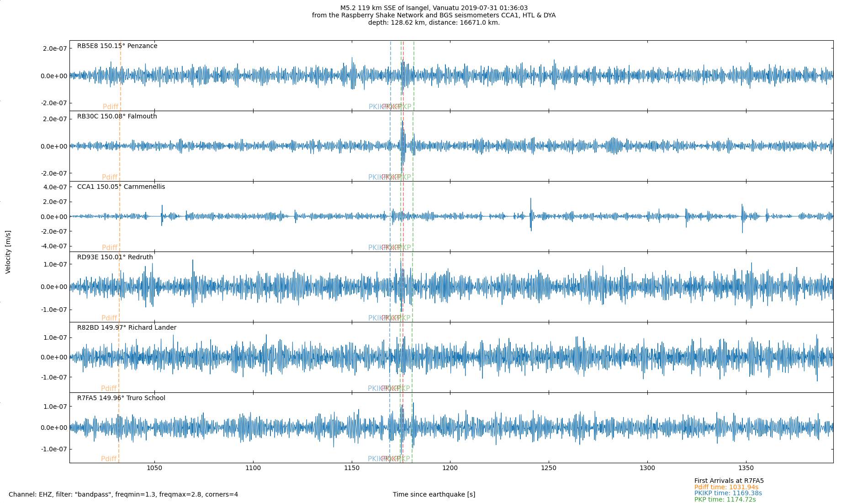
Task: Click the '-2.0e-07' tick in the Penzance panel
Action: pos(54,103)
